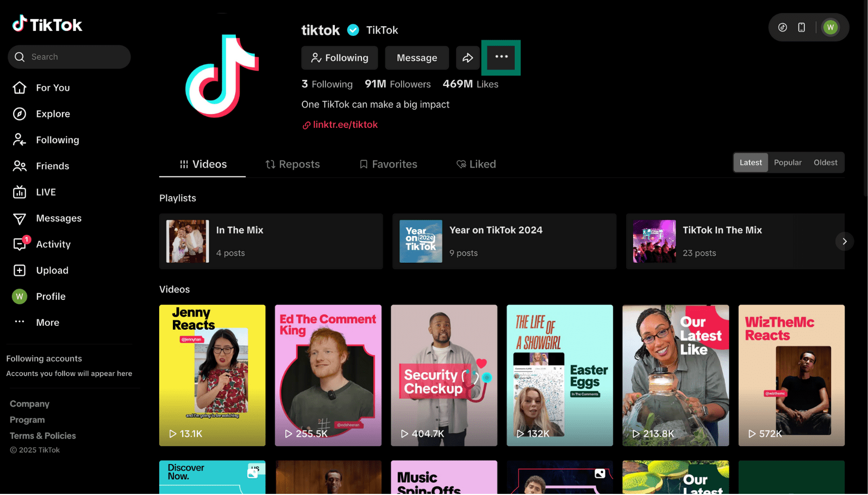Play the Our Latest Like video with 213.8K views
868x495 pixels.
click(676, 375)
